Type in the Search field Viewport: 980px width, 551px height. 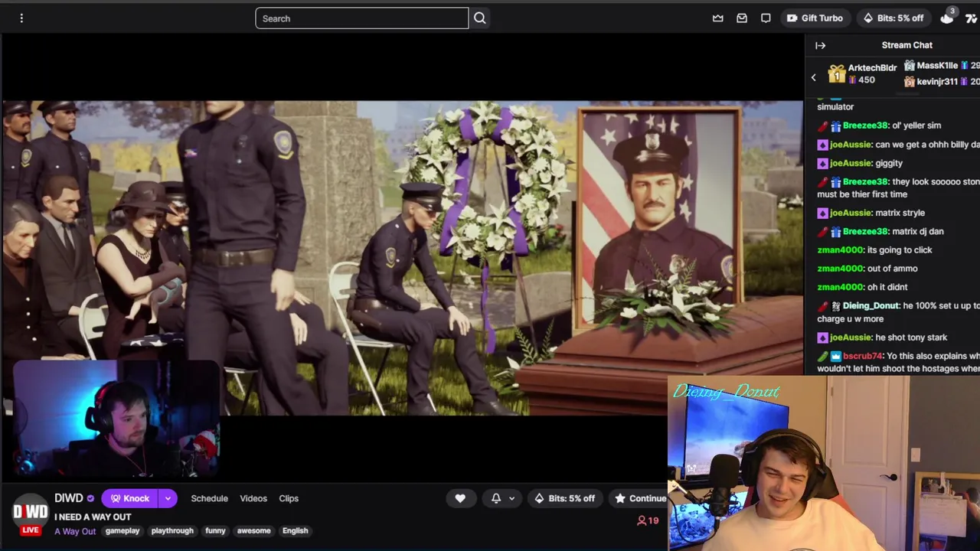point(361,18)
